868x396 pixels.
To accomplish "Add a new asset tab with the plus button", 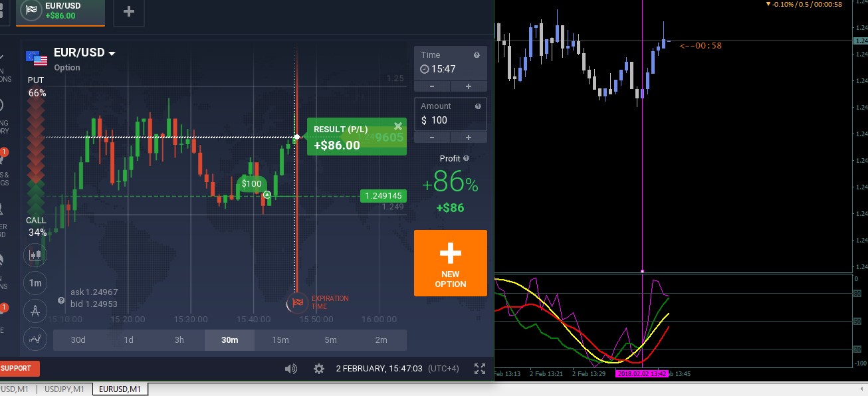I will 129,11.
